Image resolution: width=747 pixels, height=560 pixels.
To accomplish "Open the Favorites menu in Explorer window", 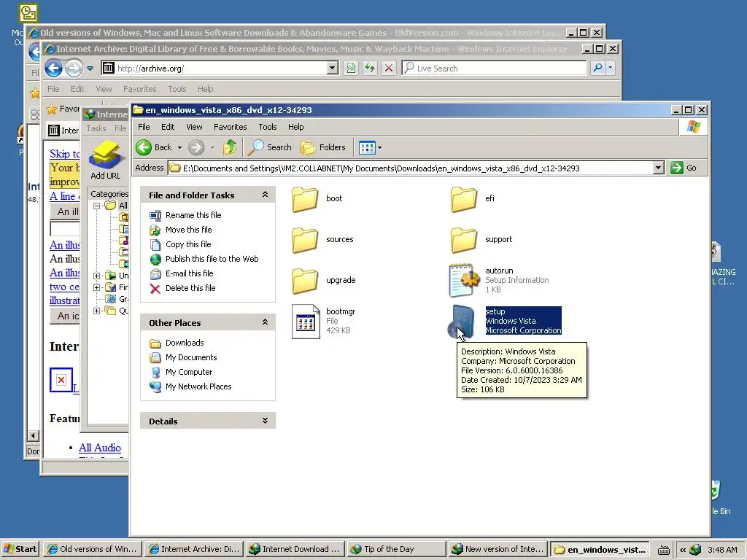I will [x=230, y=127].
